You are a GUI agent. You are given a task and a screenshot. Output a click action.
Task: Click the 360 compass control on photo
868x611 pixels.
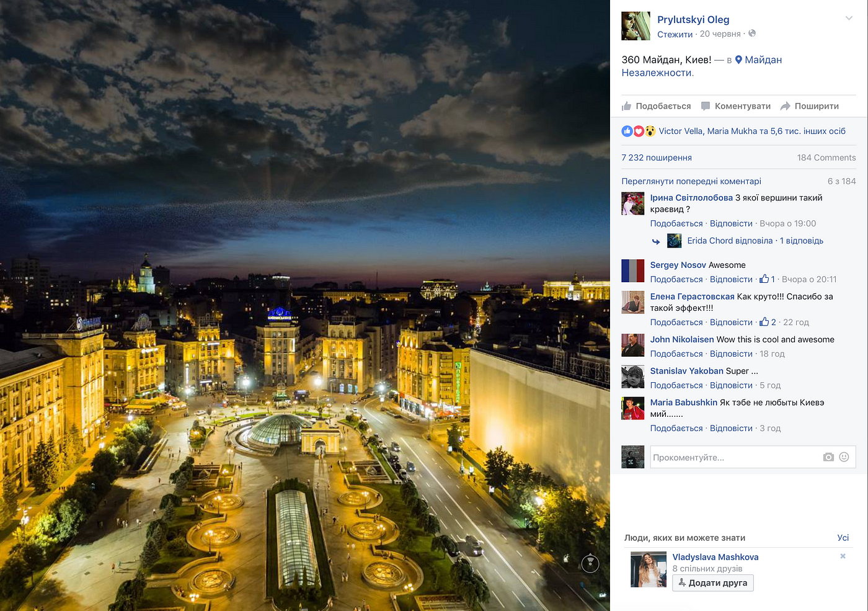(590, 563)
